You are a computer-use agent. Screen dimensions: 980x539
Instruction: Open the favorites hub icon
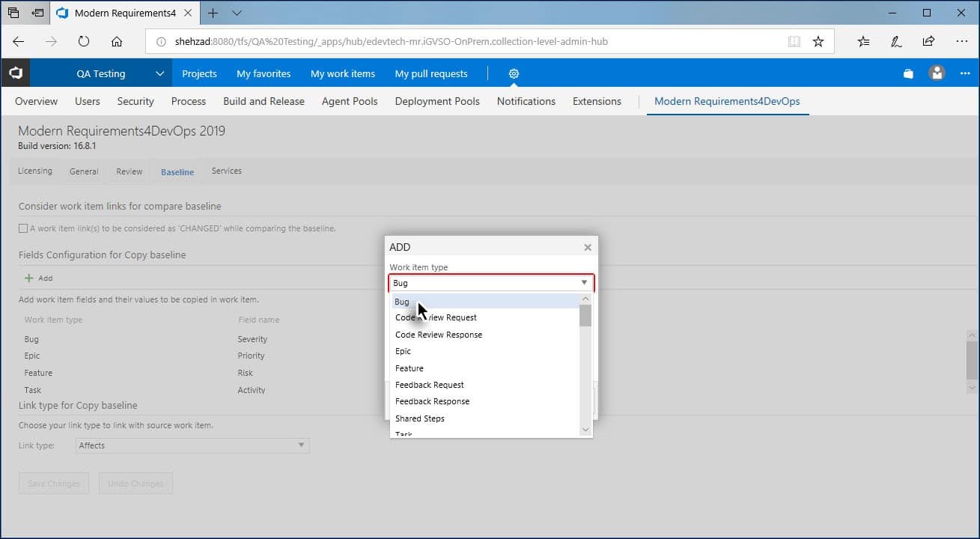click(x=863, y=42)
